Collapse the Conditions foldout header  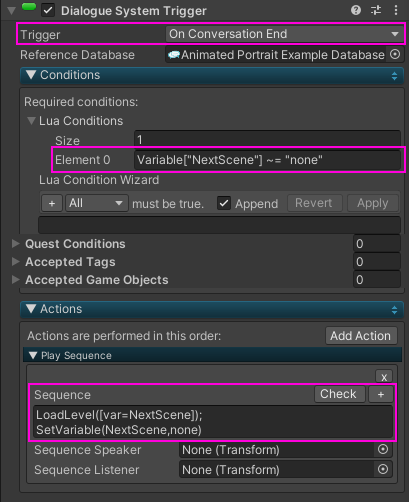212,75
